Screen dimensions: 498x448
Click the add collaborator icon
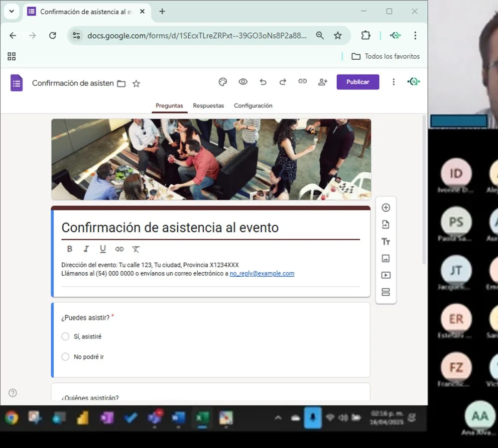tap(323, 82)
